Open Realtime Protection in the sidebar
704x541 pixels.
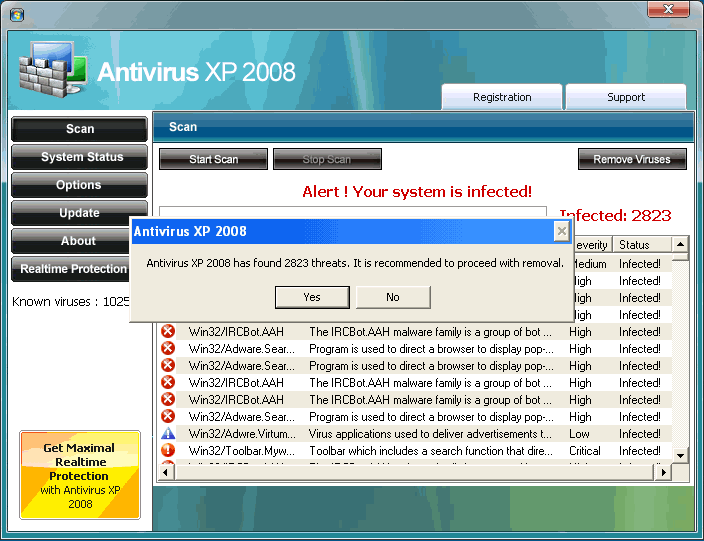pyautogui.click(x=71, y=268)
